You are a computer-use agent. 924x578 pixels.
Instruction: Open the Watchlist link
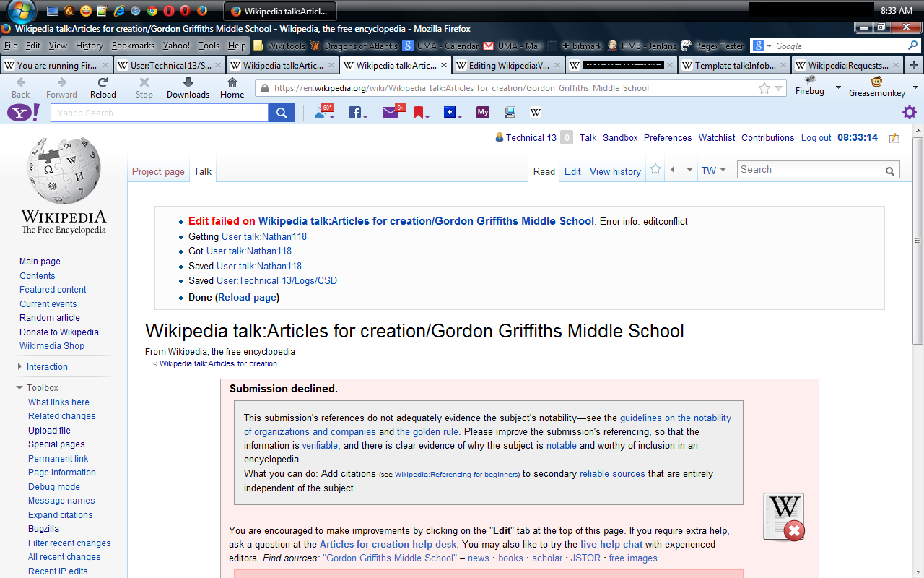717,138
